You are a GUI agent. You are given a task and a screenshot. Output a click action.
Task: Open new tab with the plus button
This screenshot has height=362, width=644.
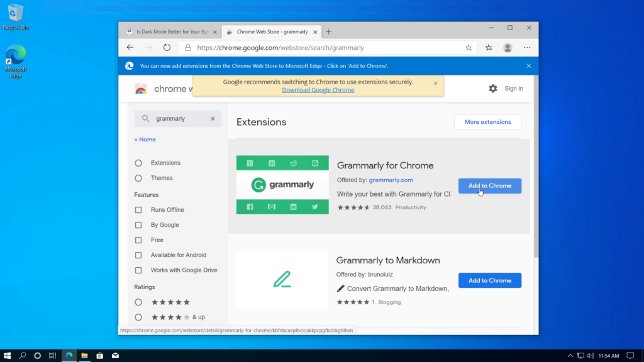pos(328,31)
